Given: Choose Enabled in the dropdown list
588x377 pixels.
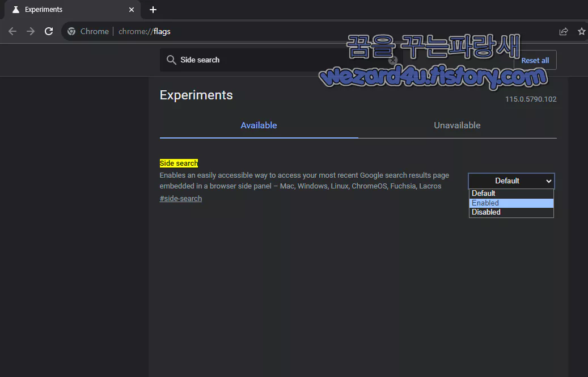Looking at the screenshot, I should pos(511,203).
